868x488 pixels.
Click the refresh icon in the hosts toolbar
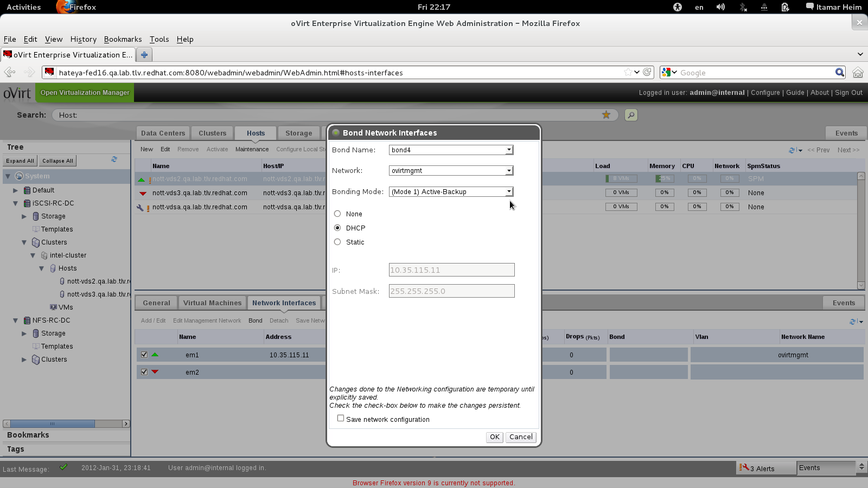793,150
